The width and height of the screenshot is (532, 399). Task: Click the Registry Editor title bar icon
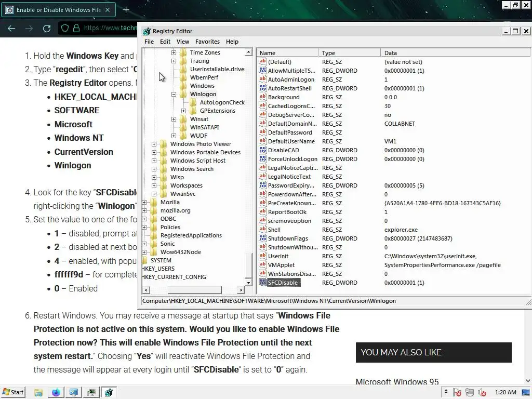point(147,31)
